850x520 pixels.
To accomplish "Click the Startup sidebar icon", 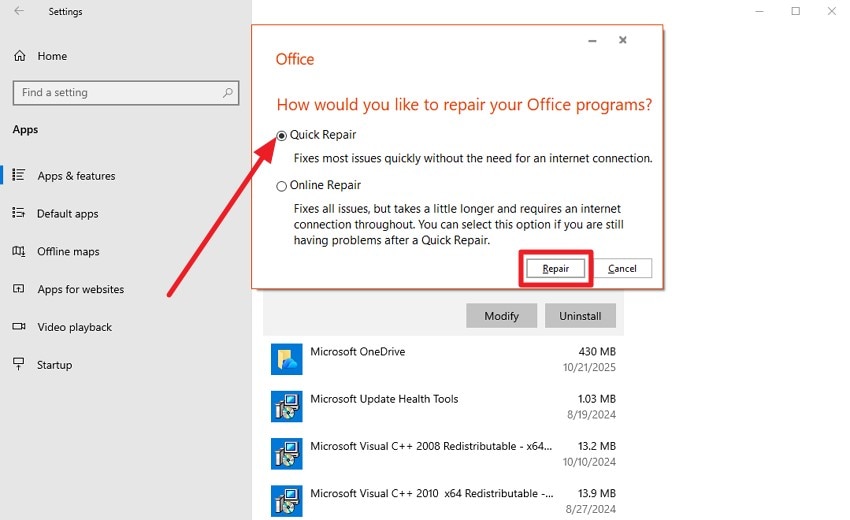I will click(18, 364).
